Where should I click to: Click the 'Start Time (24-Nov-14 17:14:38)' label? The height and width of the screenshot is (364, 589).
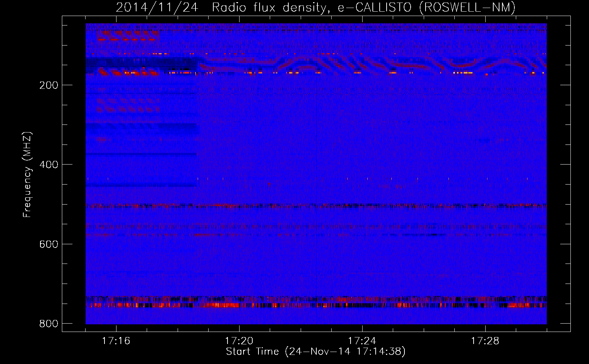(x=316, y=352)
